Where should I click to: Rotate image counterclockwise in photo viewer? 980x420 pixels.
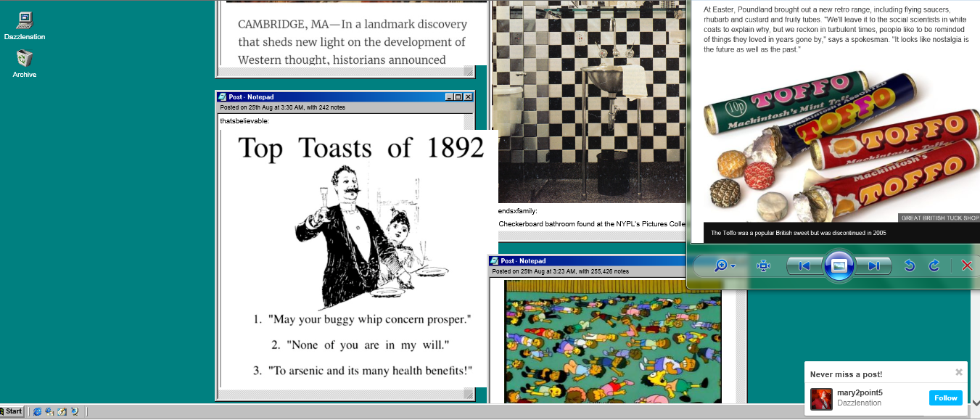(910, 266)
